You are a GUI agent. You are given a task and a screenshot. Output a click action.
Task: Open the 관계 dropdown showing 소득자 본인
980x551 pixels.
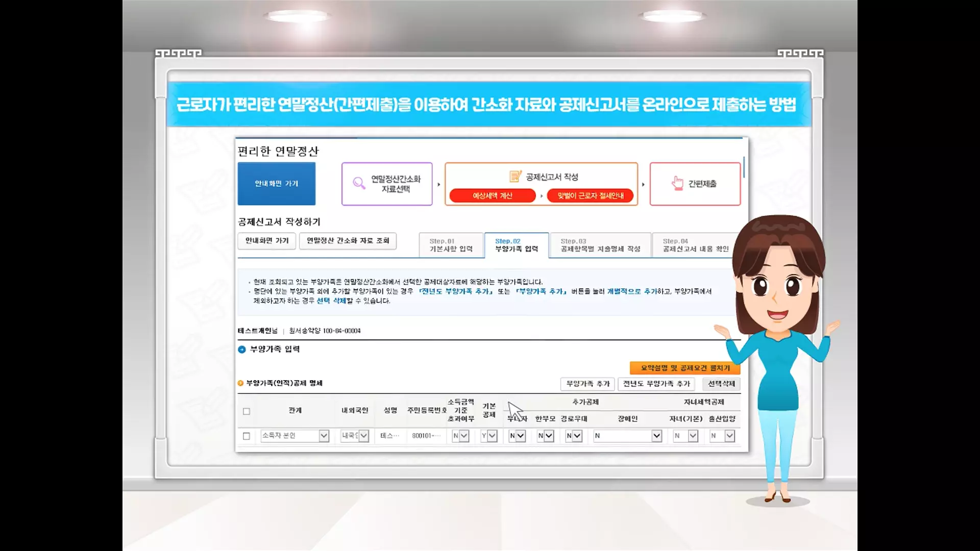[295, 436]
